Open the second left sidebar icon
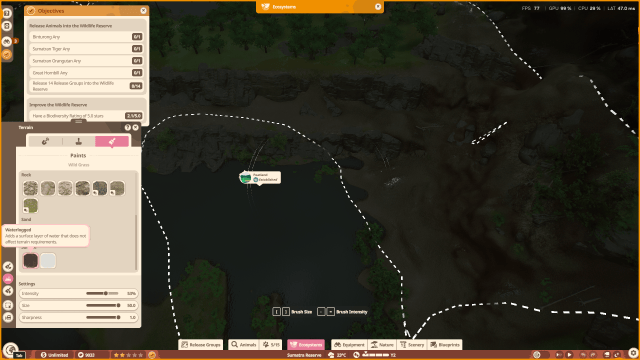This screenshot has width=640, height=360. pos(7,26)
